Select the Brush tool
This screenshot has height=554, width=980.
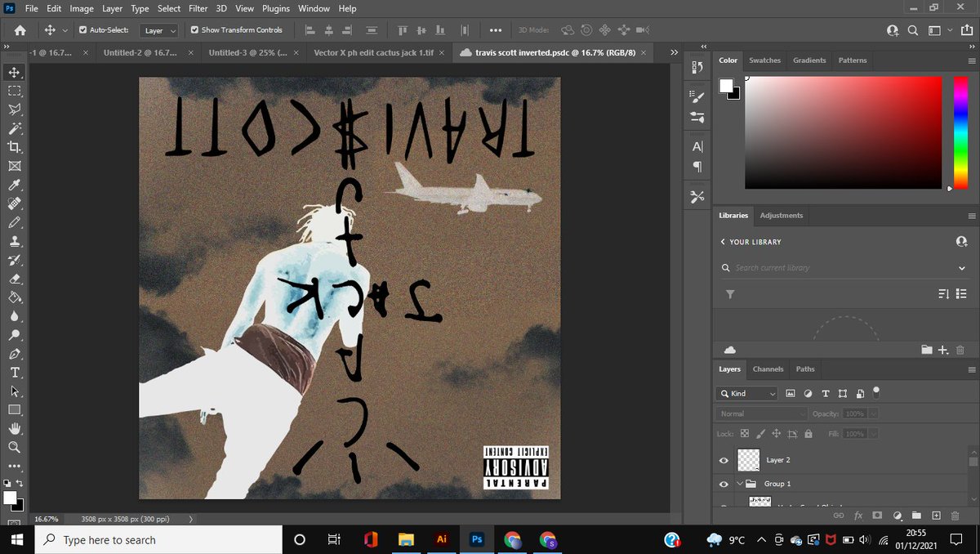(x=14, y=222)
